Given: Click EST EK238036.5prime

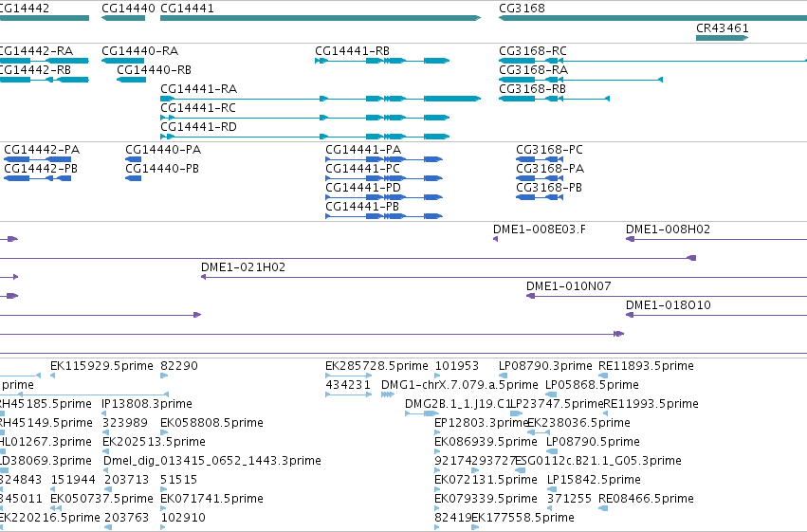Looking at the screenshot, I should click(x=579, y=423).
